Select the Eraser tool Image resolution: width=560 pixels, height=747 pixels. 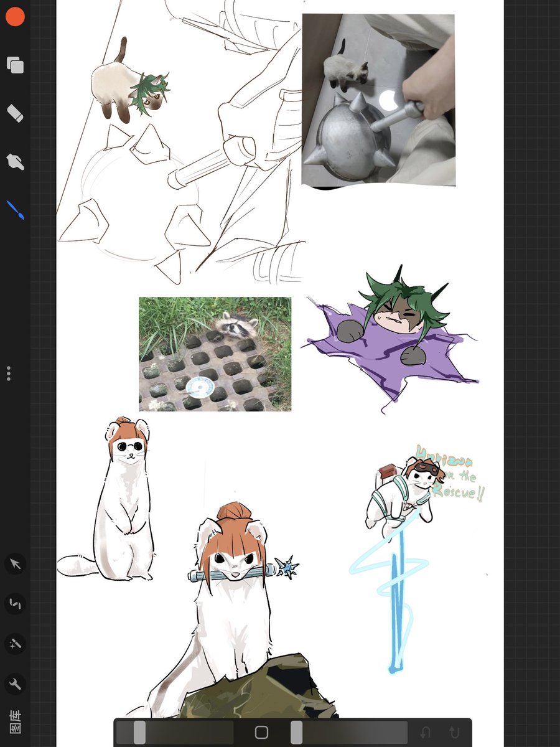coord(15,113)
